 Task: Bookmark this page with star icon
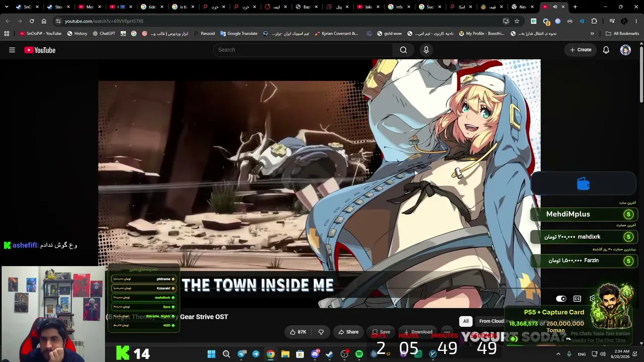517,21
